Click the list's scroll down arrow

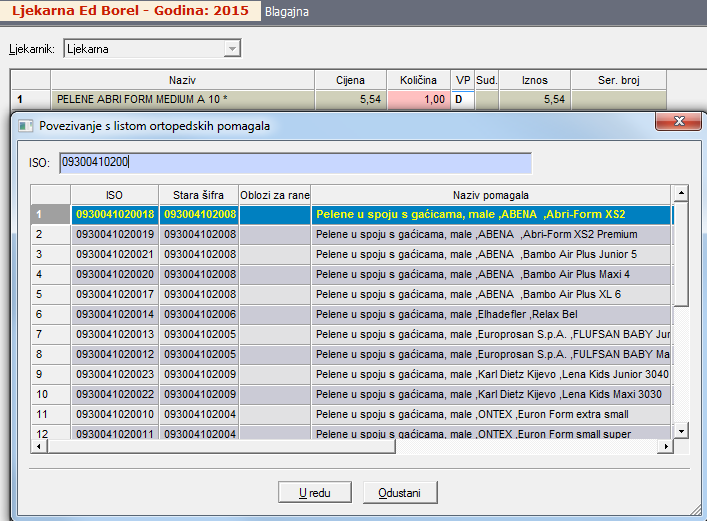point(681,430)
